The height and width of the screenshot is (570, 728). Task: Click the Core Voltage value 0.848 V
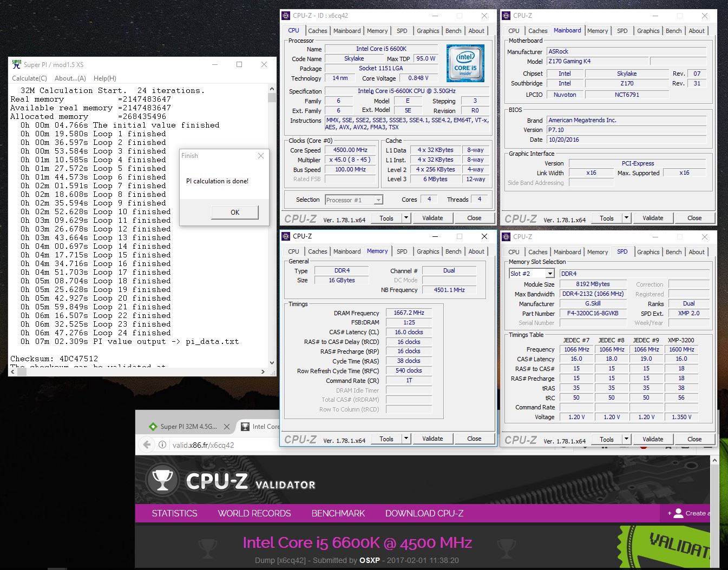point(418,78)
